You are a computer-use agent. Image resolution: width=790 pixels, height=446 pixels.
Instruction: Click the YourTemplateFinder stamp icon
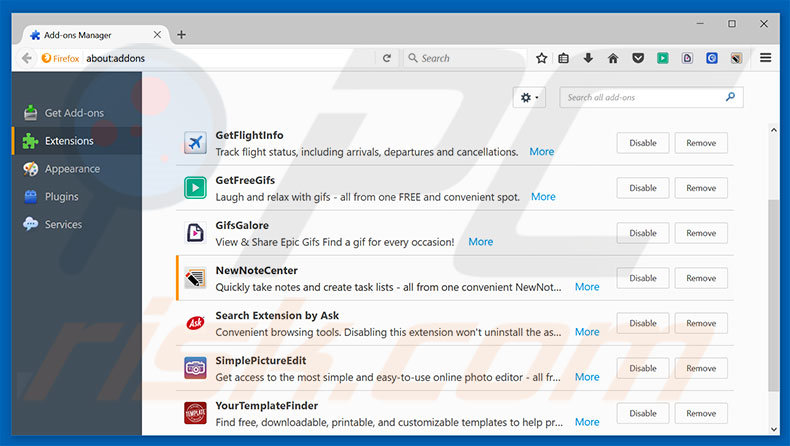[195, 413]
